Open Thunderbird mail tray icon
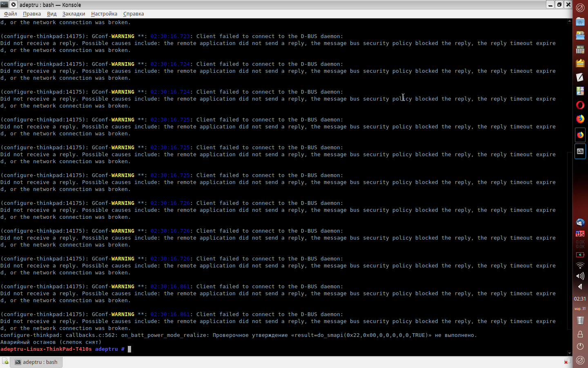 coord(580,222)
